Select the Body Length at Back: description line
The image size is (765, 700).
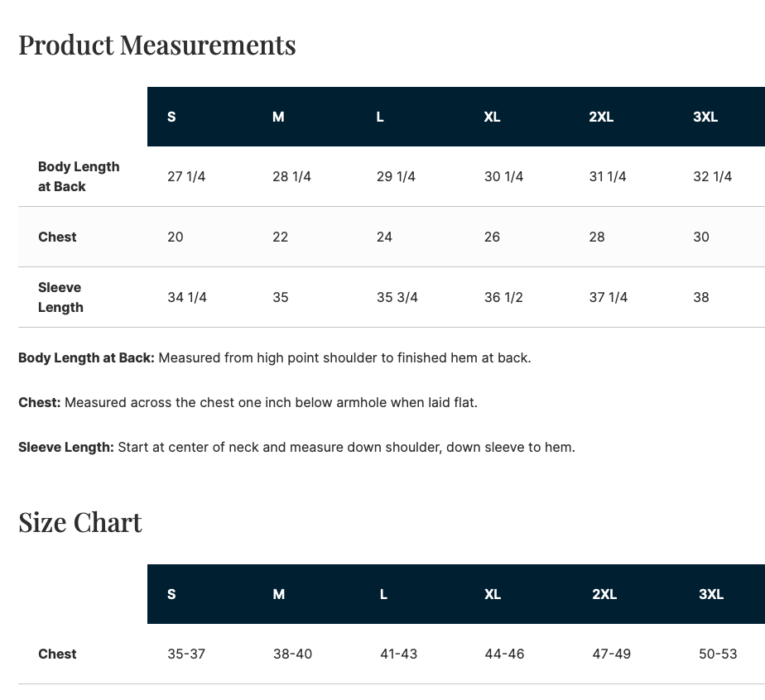point(275,357)
